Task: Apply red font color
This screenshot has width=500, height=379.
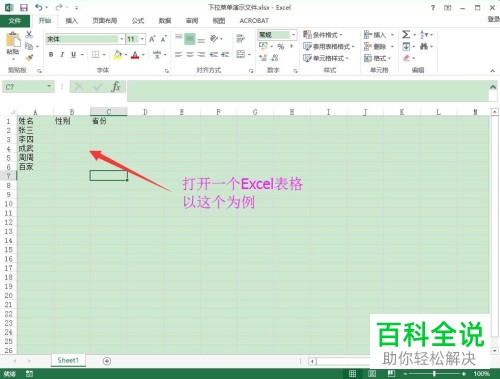Action: (x=135, y=55)
